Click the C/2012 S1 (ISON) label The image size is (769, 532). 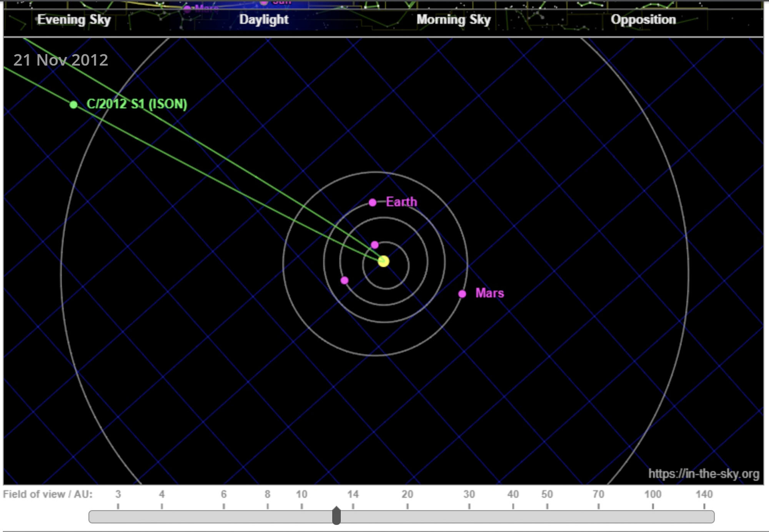pos(136,104)
